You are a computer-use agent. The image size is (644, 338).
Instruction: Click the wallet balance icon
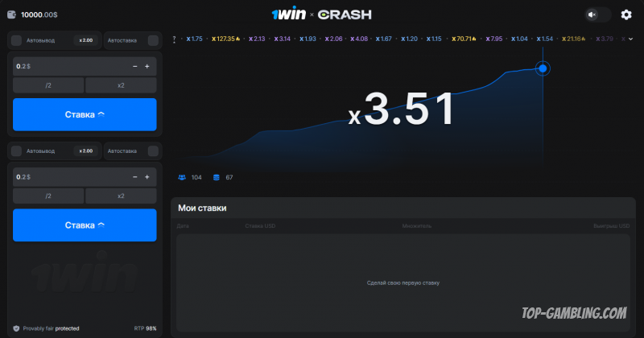point(12,14)
